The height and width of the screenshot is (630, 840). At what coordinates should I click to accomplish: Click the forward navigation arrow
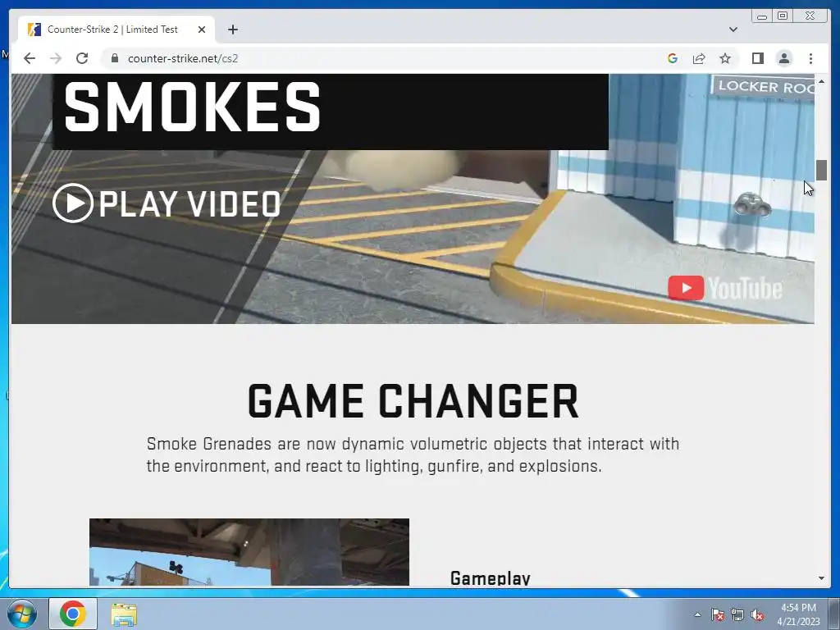click(56, 58)
